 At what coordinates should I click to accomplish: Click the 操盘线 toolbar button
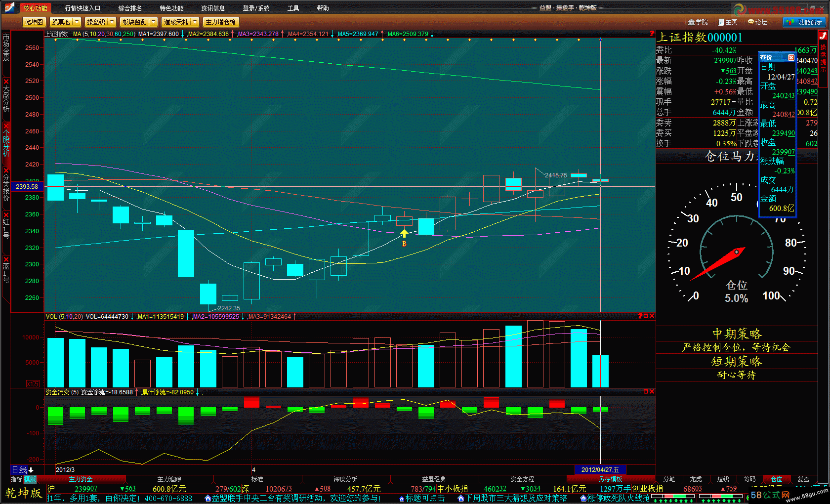96,22
